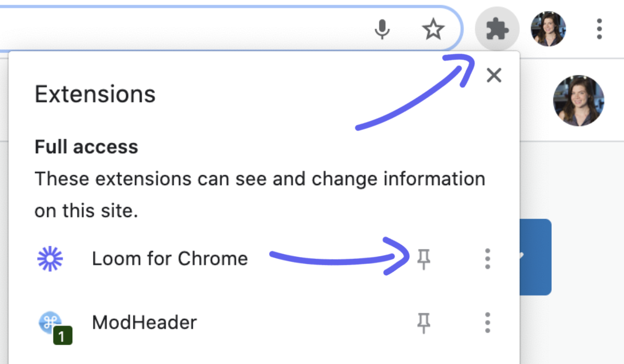Open more options for Loom for Chrome
This screenshot has height=364, width=624.
tap(487, 258)
